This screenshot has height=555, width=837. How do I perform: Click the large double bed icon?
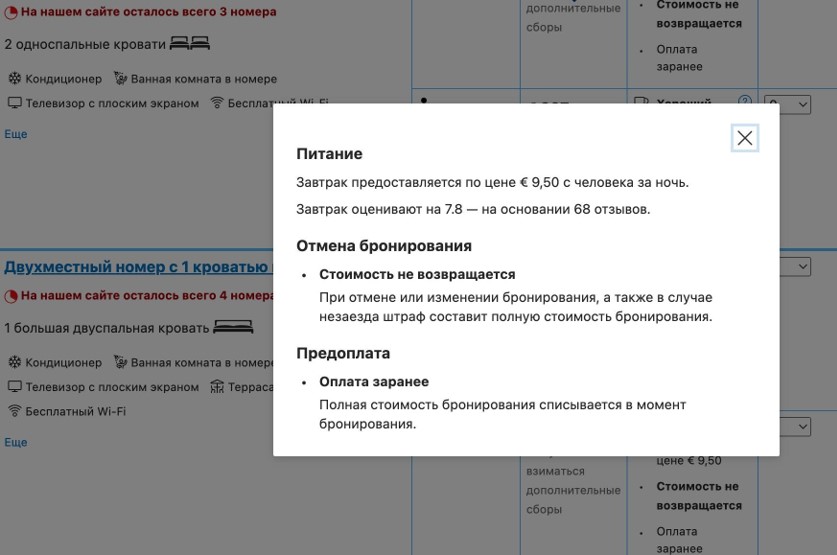(x=233, y=328)
